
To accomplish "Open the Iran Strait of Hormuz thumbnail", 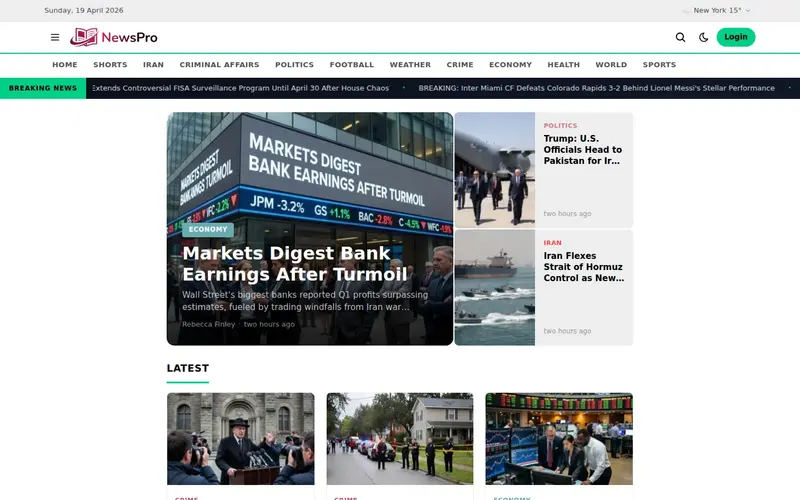I will [495, 288].
